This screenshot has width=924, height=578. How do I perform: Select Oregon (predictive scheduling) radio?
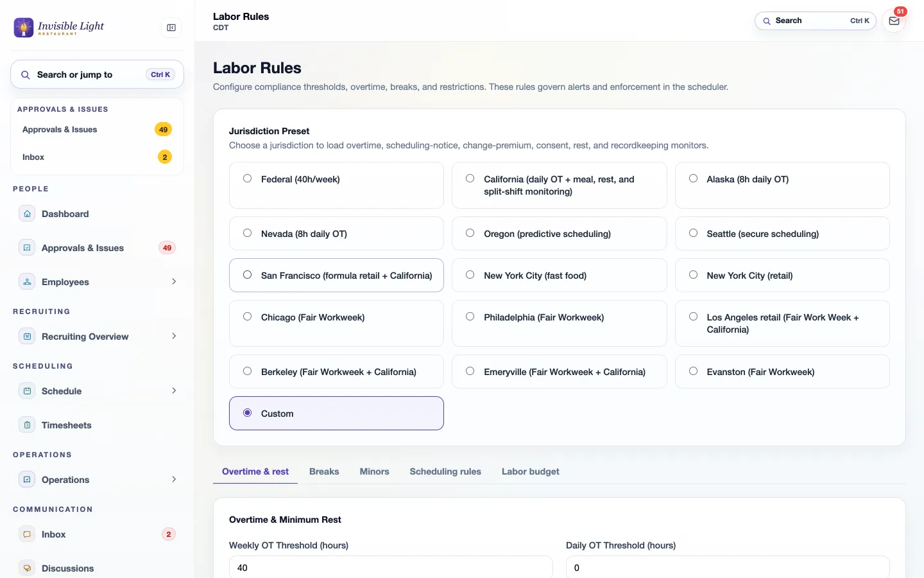pos(470,233)
